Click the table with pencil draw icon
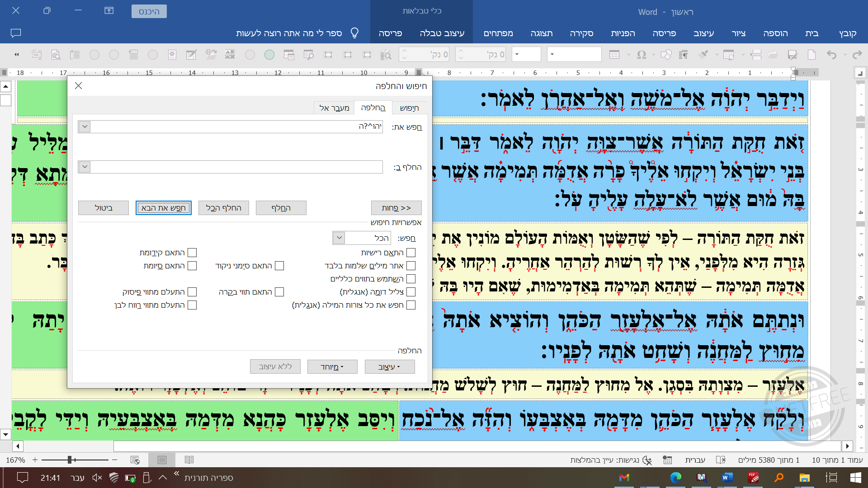Image resolution: width=868 pixels, height=488 pixels. tap(191, 55)
